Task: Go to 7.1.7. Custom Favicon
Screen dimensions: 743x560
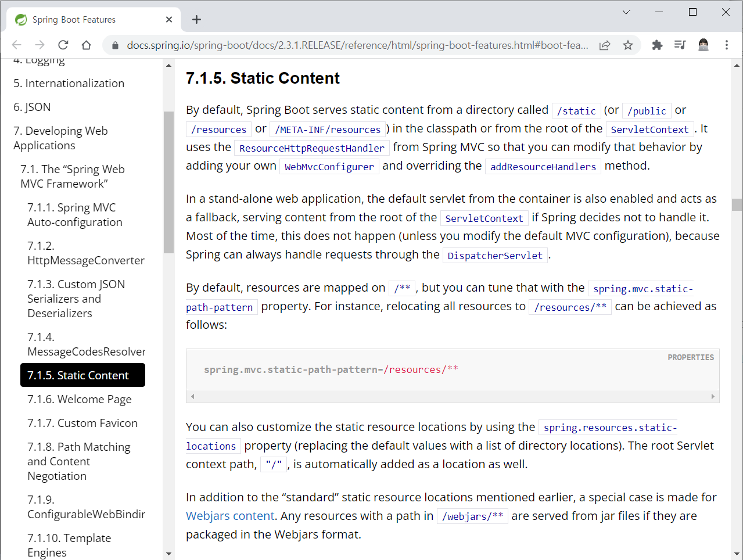Action: (x=82, y=423)
